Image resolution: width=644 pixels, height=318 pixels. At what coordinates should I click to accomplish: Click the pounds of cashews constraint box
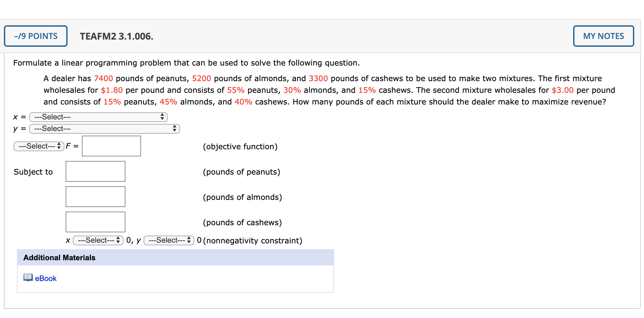click(95, 222)
